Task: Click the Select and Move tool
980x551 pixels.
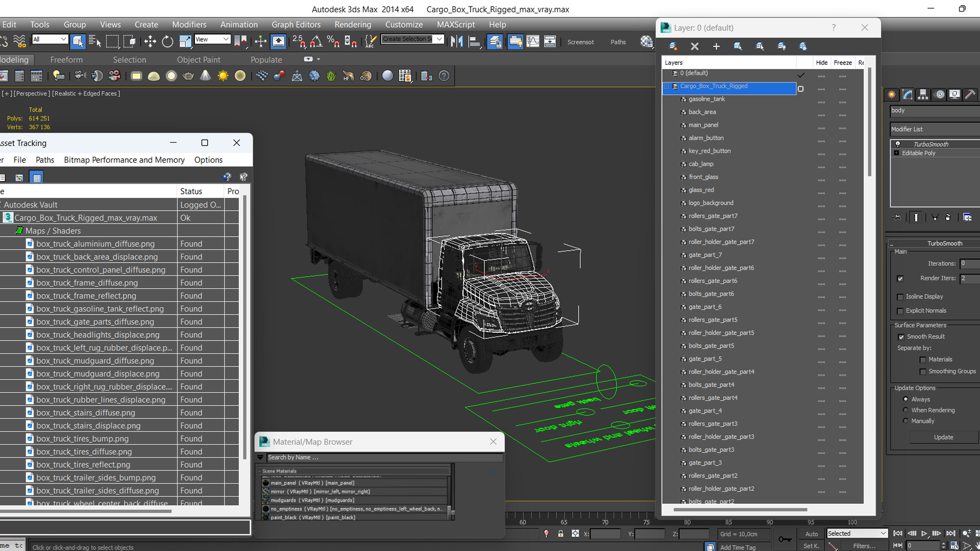Action: tap(150, 42)
